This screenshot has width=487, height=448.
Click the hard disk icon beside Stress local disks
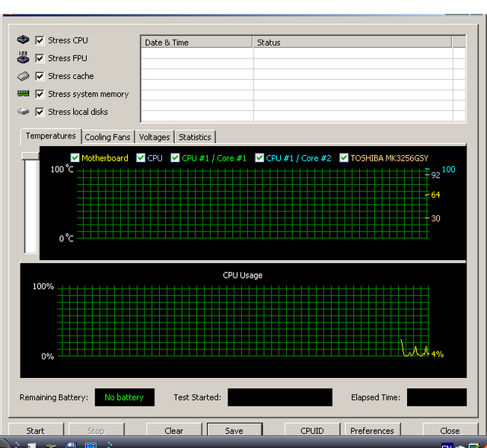click(23, 112)
